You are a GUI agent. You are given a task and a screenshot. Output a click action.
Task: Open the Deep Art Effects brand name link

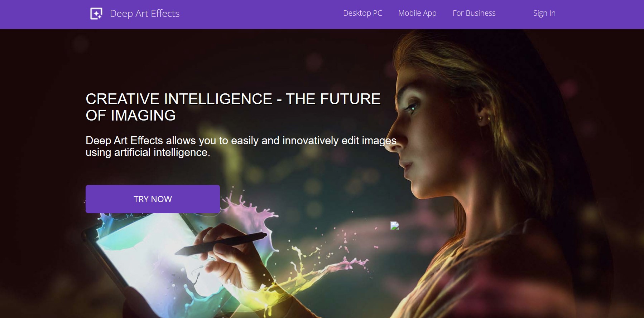coord(145,14)
